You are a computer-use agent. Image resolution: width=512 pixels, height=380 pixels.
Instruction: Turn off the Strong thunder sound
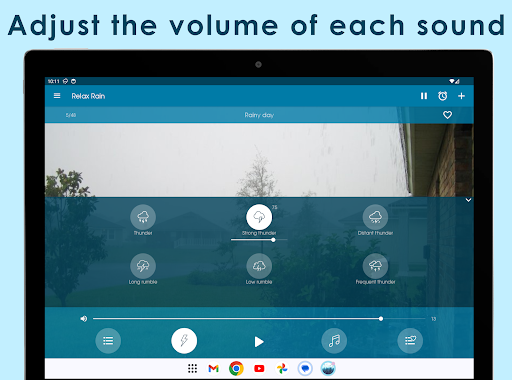coord(259,217)
